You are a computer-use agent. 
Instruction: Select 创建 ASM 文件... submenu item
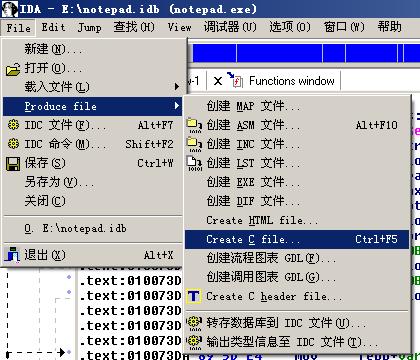coord(297,125)
